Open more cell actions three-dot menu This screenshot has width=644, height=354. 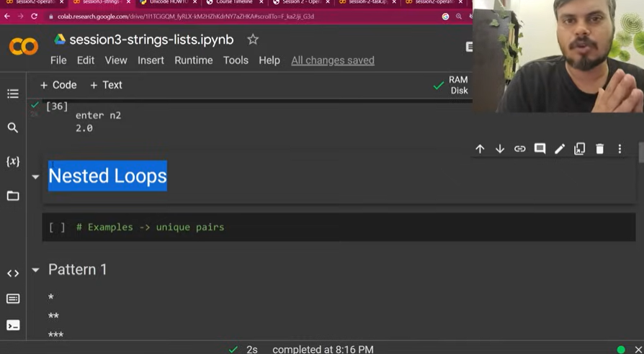(x=620, y=148)
